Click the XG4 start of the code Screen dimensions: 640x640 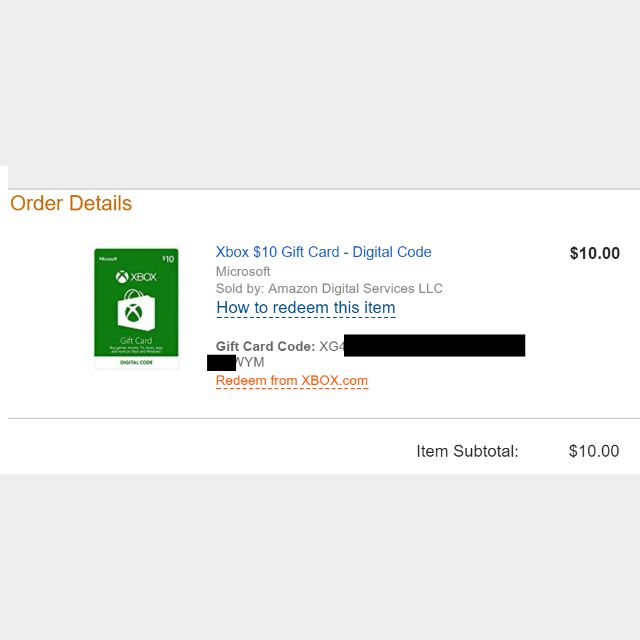point(331,347)
